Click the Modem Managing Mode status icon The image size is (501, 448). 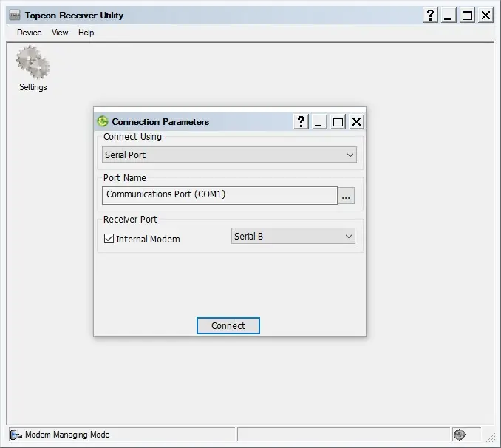pyautogui.click(x=16, y=435)
